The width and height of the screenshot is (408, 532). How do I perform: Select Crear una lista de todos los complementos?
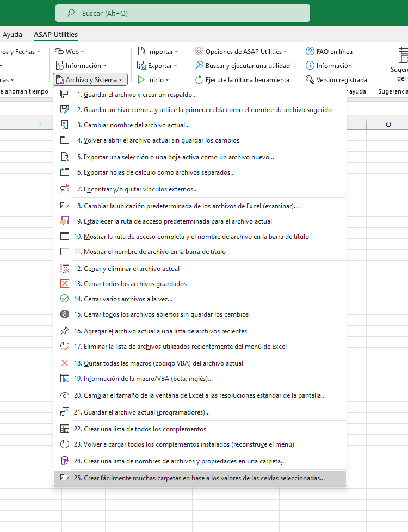(x=200, y=429)
